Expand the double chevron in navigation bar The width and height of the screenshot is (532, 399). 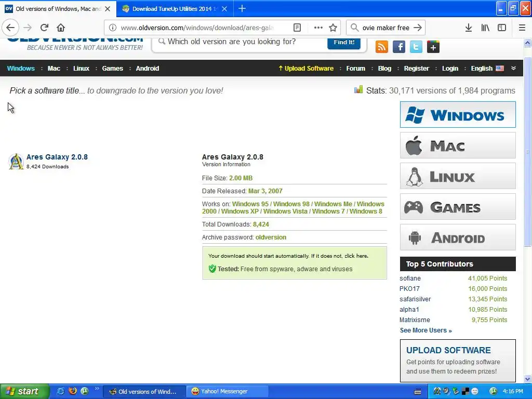coord(513,68)
